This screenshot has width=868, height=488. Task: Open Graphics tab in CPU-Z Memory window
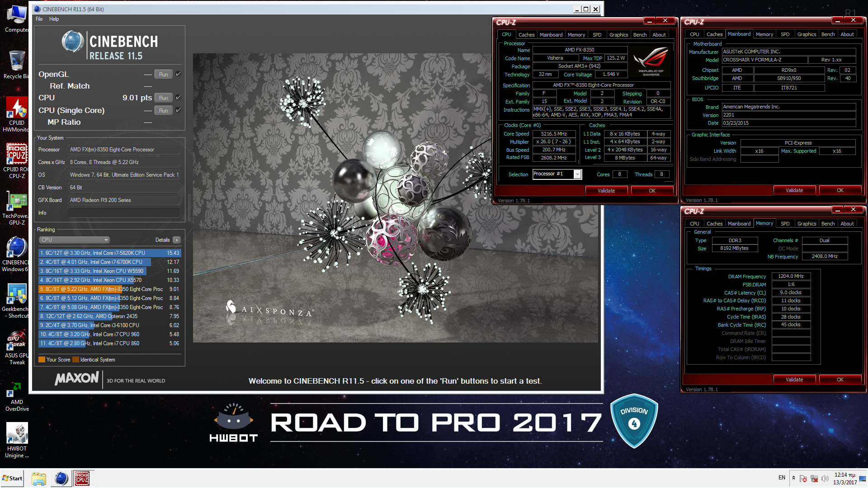click(x=807, y=224)
